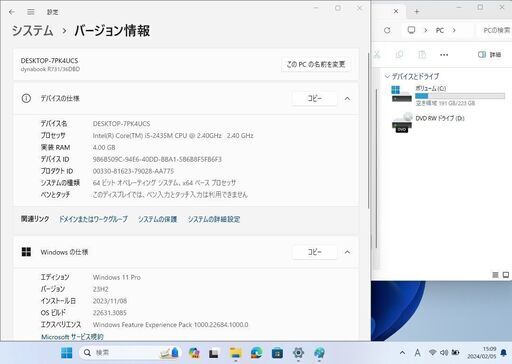This screenshot has height=364, width=512.
Task: Select the DVD RW ドライブ (D:) drive
Action: coord(428,122)
